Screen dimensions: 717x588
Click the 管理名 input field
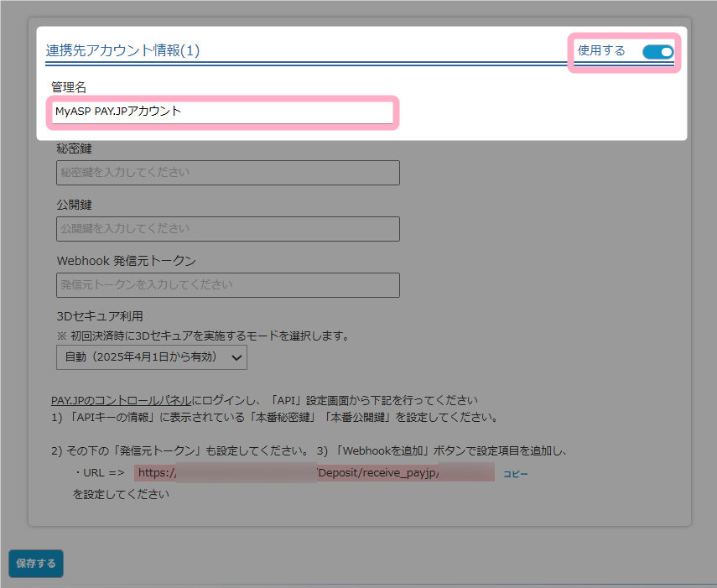(x=222, y=112)
